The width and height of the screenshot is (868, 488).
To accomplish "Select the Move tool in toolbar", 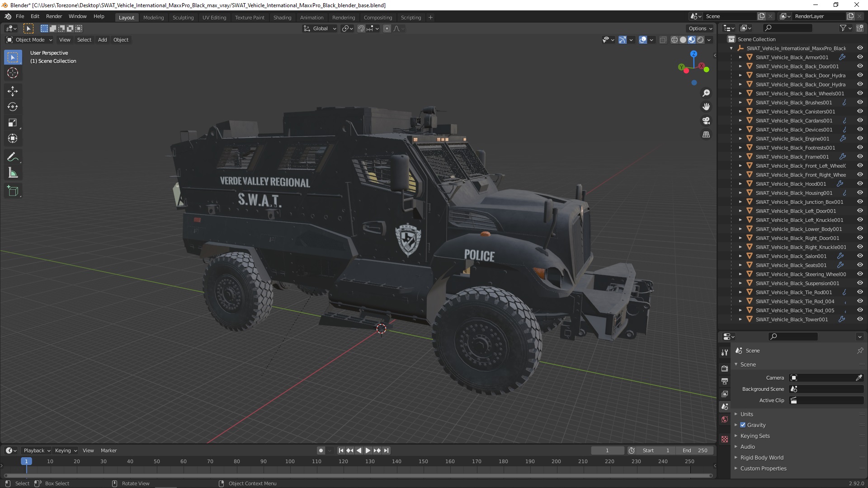I will pos(13,91).
